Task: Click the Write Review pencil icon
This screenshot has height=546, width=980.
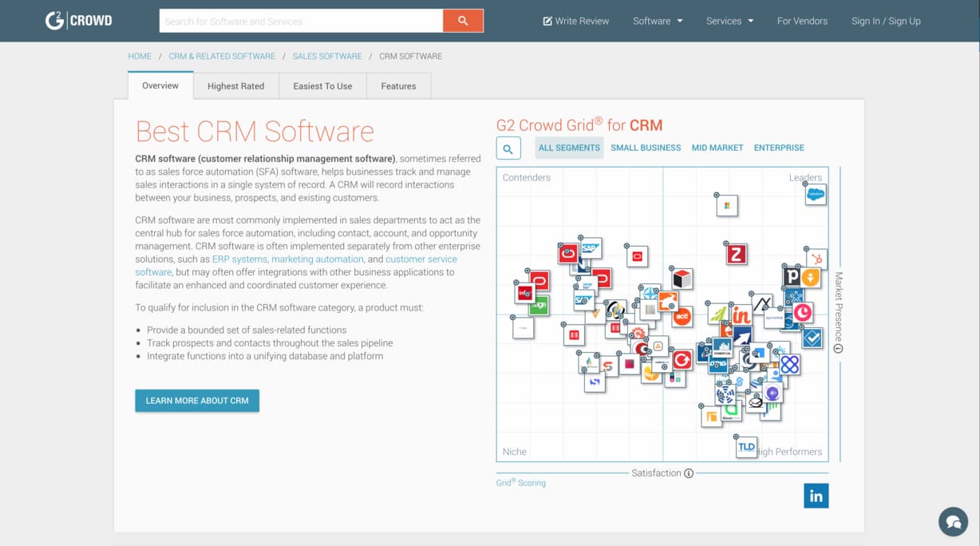Action: (x=547, y=21)
